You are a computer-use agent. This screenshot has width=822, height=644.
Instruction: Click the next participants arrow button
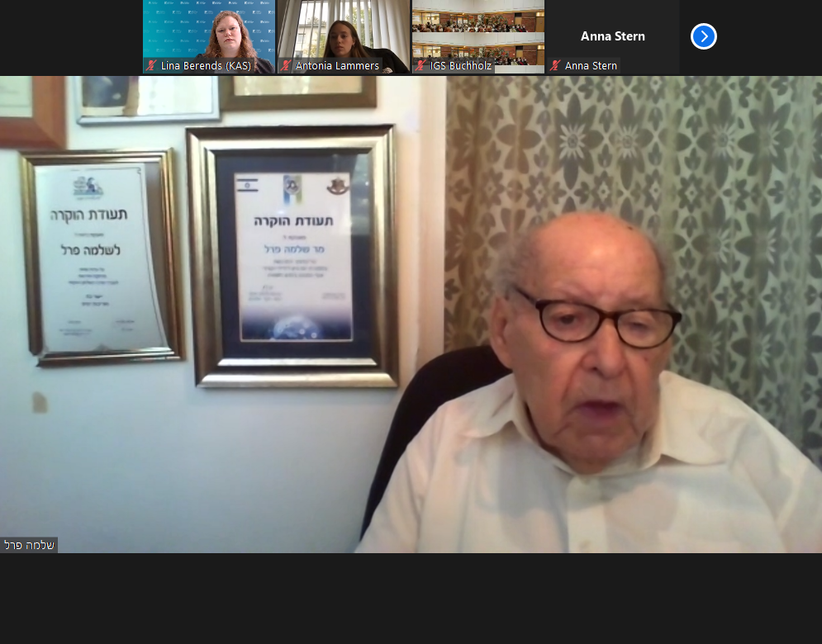point(703,36)
